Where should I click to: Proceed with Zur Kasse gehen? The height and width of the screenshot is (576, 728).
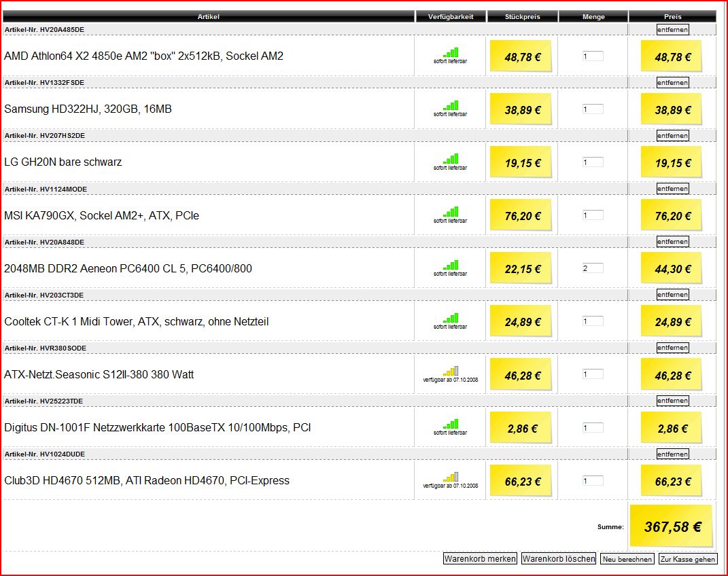point(688,559)
